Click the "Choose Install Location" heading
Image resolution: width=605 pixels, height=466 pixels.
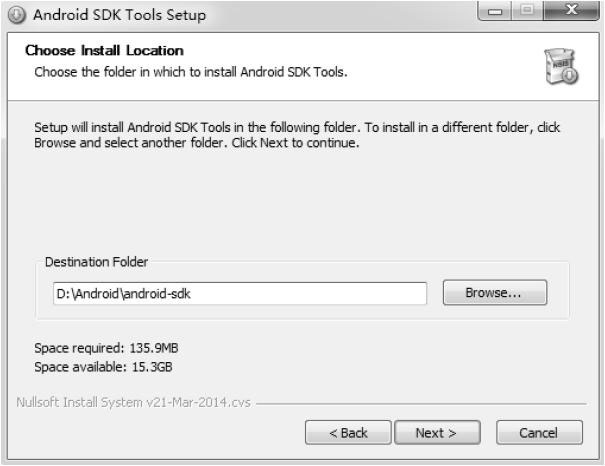[x=104, y=51]
